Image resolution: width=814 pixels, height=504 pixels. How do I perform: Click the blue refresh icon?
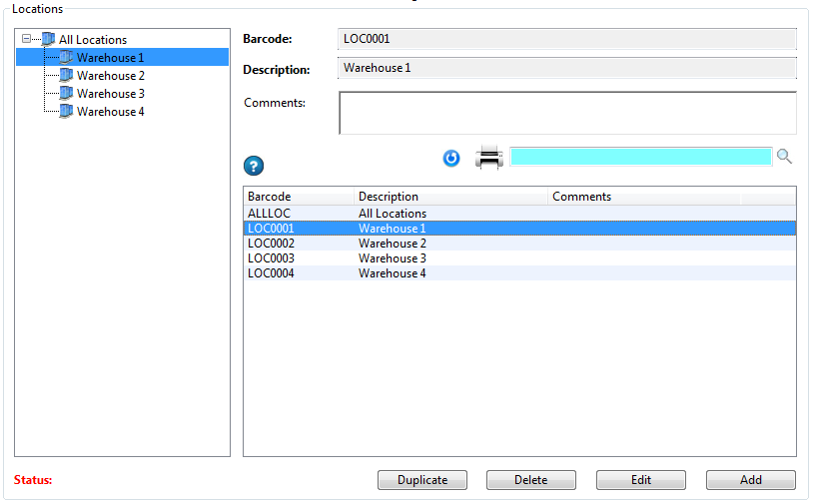pos(451,158)
